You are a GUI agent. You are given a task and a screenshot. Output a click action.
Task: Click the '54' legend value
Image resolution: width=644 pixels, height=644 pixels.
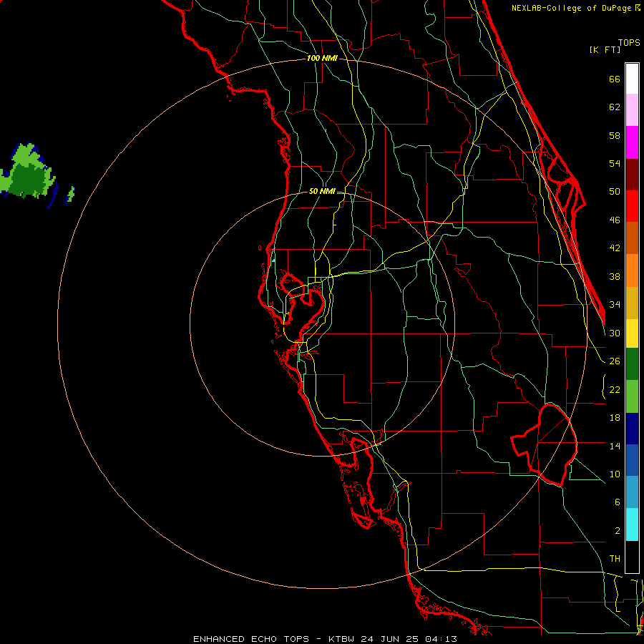click(x=615, y=163)
